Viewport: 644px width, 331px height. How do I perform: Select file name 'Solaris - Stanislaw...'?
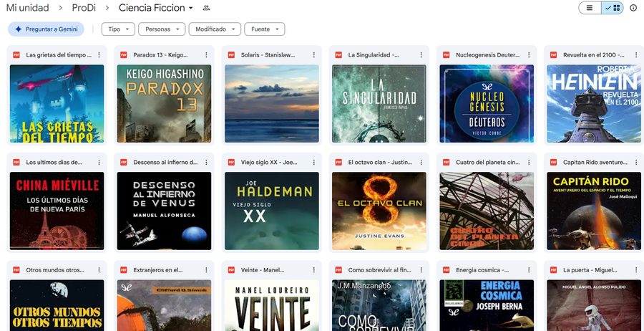[x=268, y=55]
